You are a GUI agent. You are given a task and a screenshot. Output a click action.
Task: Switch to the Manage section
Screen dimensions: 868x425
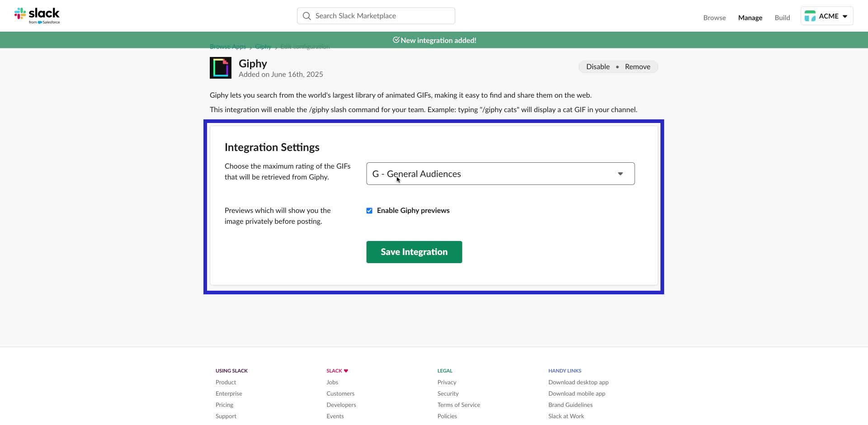click(750, 18)
